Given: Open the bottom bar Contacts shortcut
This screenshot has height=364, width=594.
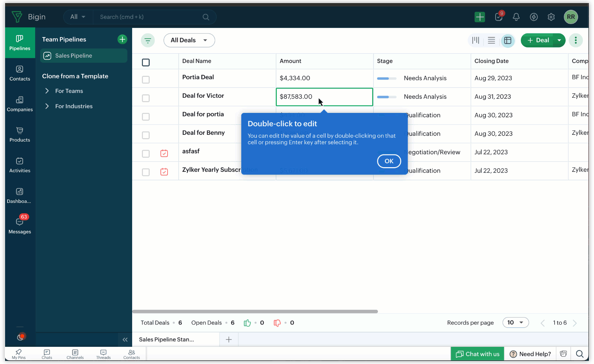Looking at the screenshot, I should pyautogui.click(x=131, y=354).
